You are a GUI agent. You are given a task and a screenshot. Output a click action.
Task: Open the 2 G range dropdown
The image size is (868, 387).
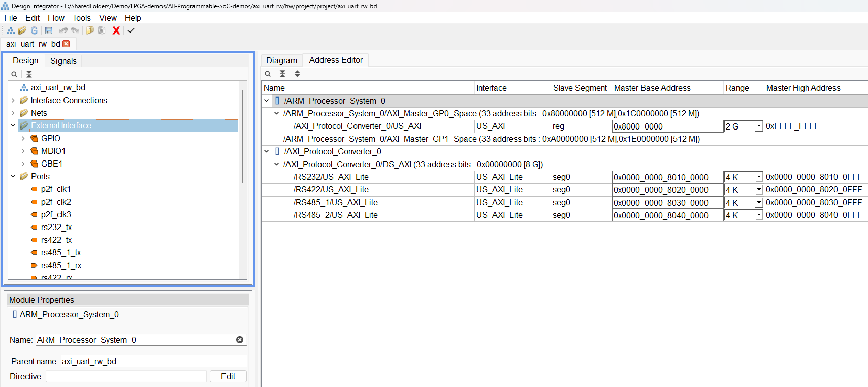coord(758,126)
